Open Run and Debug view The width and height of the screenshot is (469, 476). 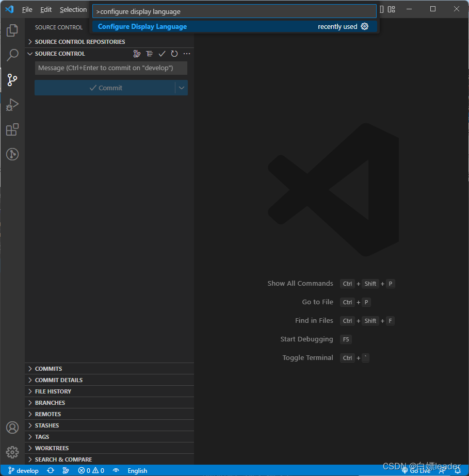(12, 105)
